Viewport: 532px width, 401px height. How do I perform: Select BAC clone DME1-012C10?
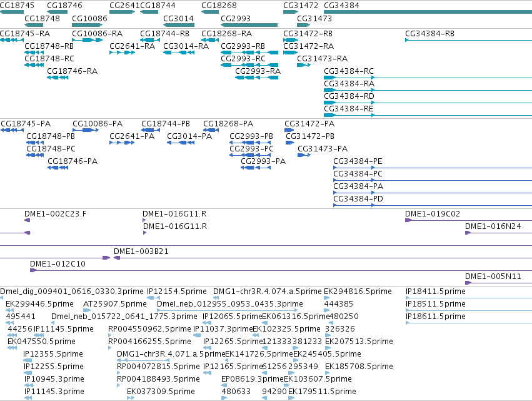tap(58, 264)
